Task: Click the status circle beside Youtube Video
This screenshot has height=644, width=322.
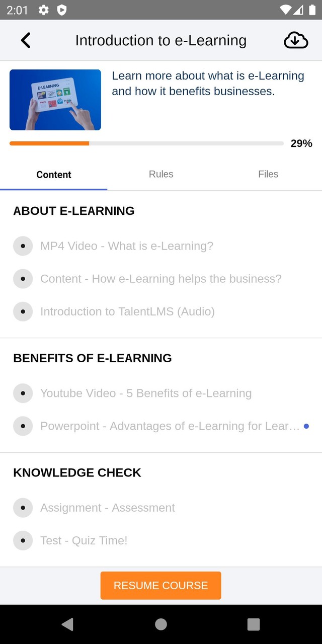Action: pyautogui.click(x=23, y=393)
